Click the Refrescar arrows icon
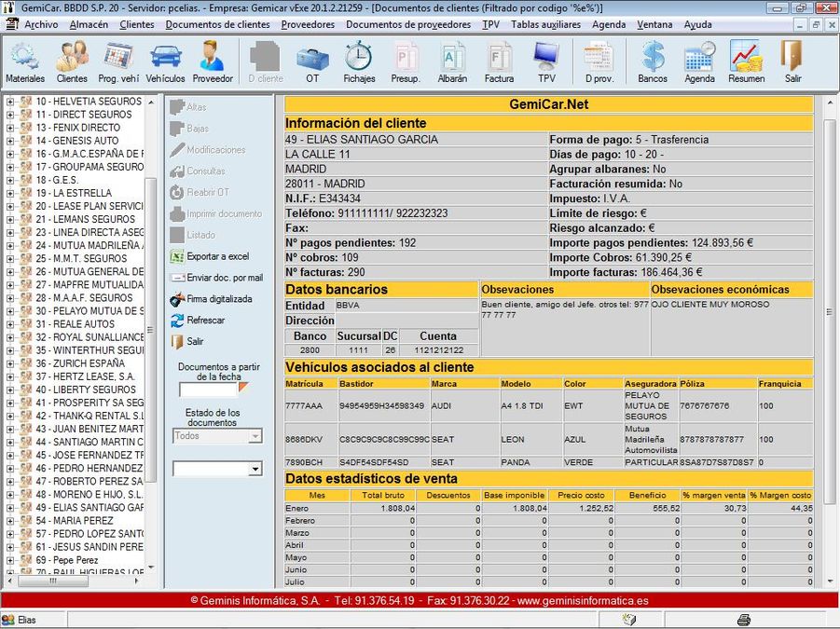Viewport: 840px width, 629px height. pos(177,321)
